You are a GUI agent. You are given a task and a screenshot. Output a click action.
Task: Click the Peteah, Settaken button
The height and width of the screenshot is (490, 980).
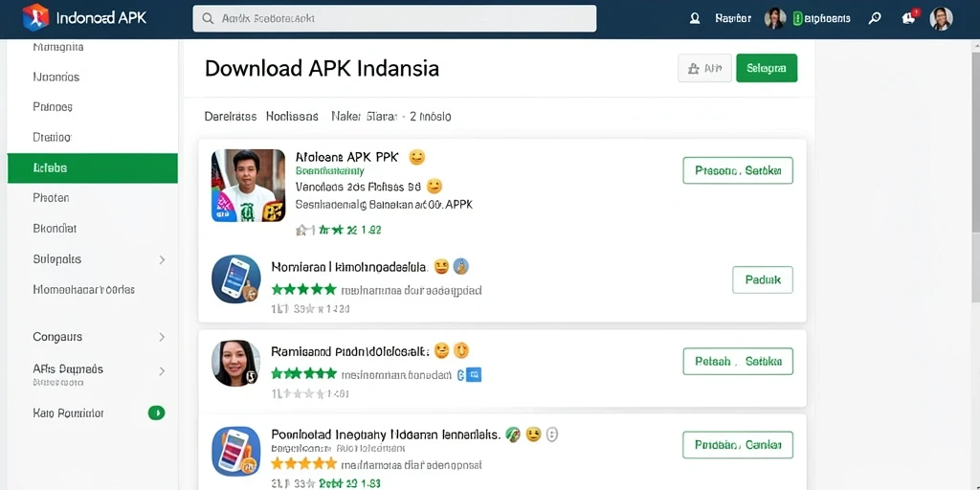click(738, 361)
